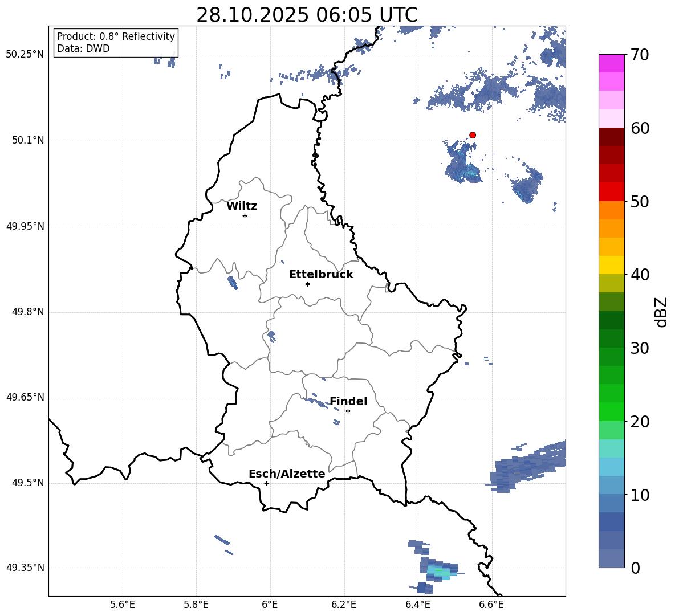The image size is (675, 616).
Task: Click the 20 colorbar tick label
Action: pyautogui.click(x=640, y=421)
